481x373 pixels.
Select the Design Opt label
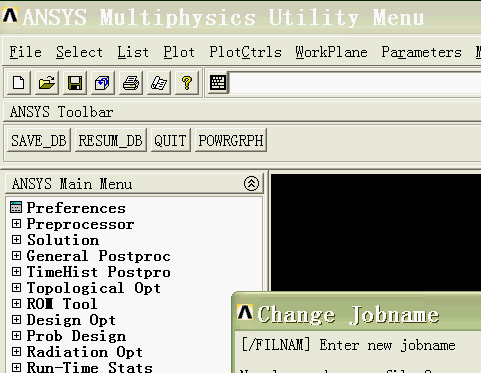click(71, 320)
